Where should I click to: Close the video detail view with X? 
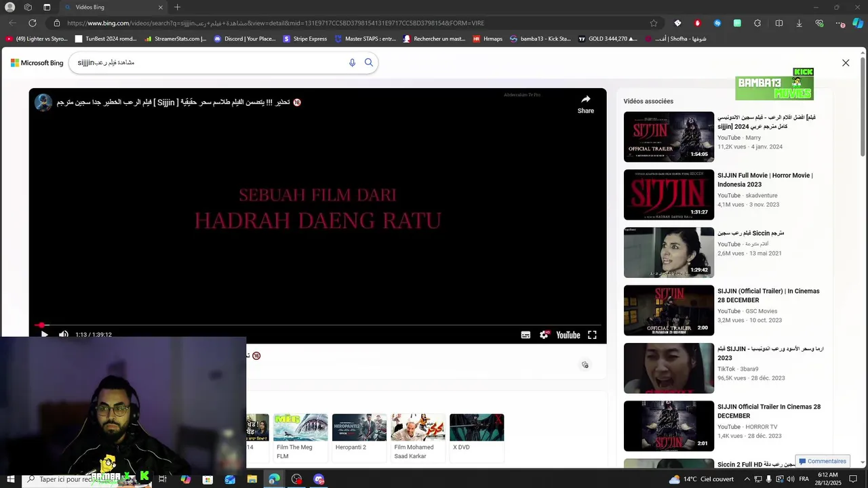click(x=846, y=62)
